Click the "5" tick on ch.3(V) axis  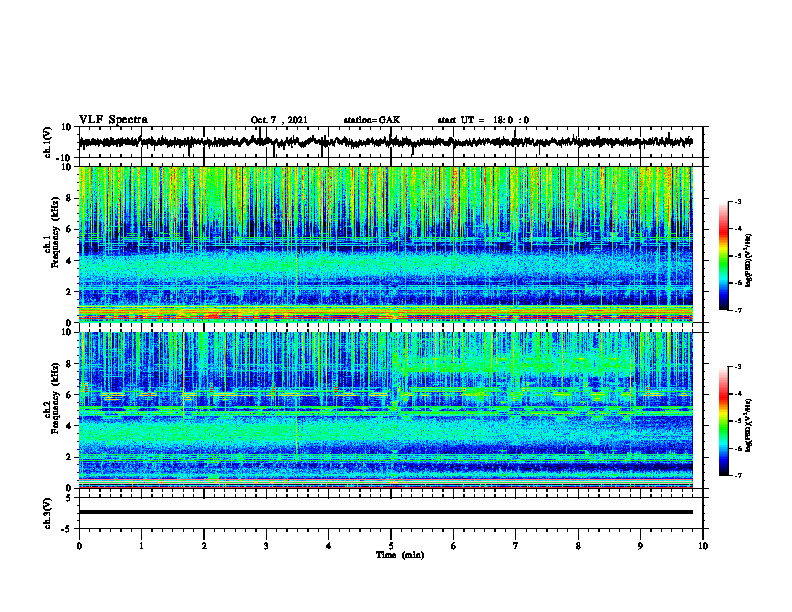(x=70, y=498)
